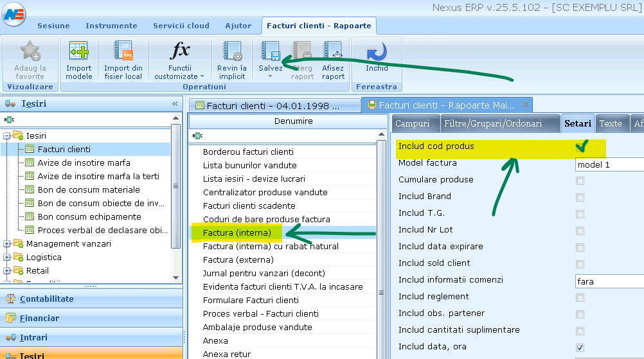Open the Contabilitate module section
644x359 pixels.
tap(46, 299)
